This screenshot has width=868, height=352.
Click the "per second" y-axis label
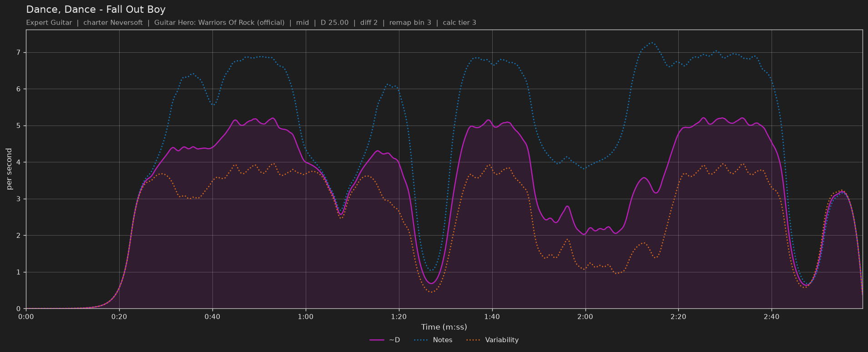(9, 169)
